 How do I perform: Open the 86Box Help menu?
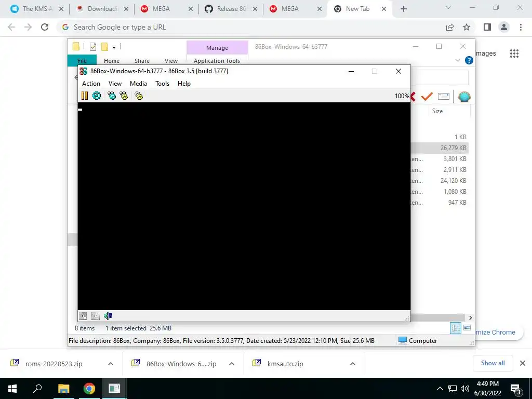click(x=184, y=84)
